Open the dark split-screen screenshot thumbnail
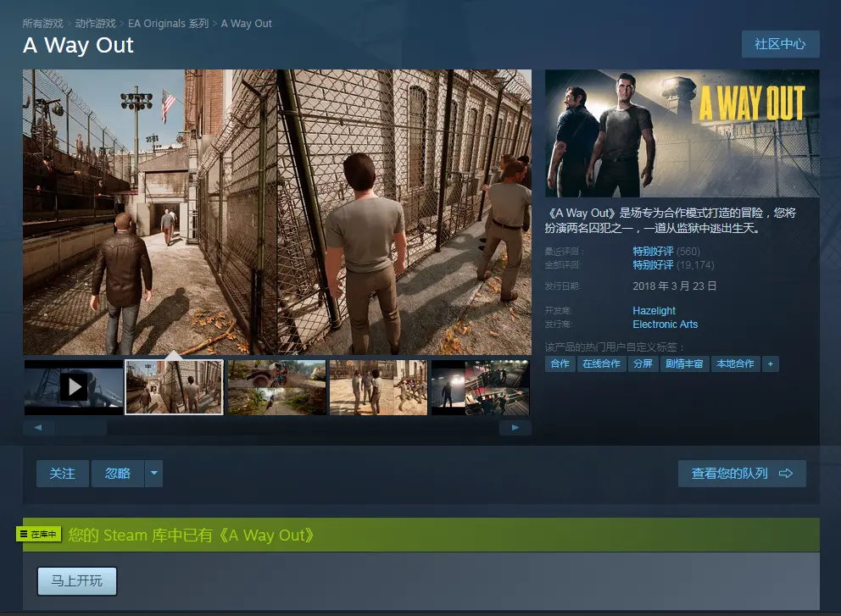 tap(481, 387)
